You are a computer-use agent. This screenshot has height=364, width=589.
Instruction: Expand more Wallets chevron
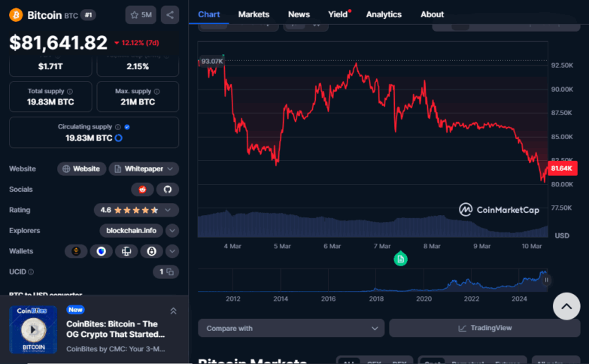(172, 251)
